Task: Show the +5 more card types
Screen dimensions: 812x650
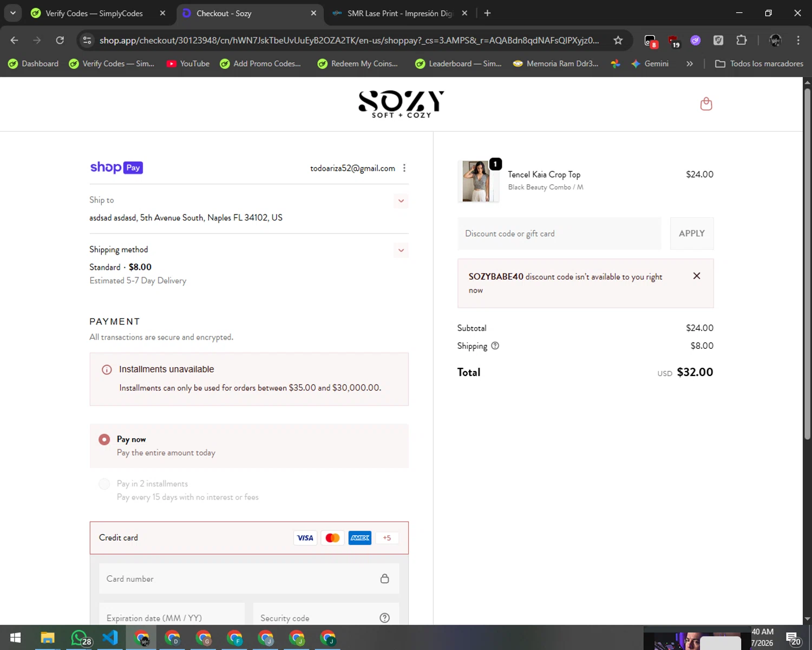Action: (x=387, y=538)
